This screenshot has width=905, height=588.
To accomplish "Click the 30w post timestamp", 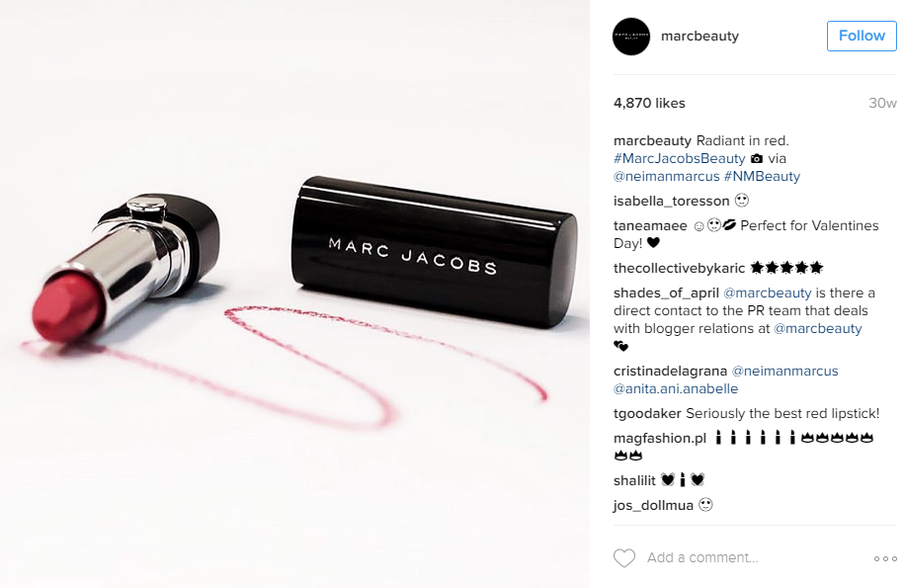I will (882, 104).
